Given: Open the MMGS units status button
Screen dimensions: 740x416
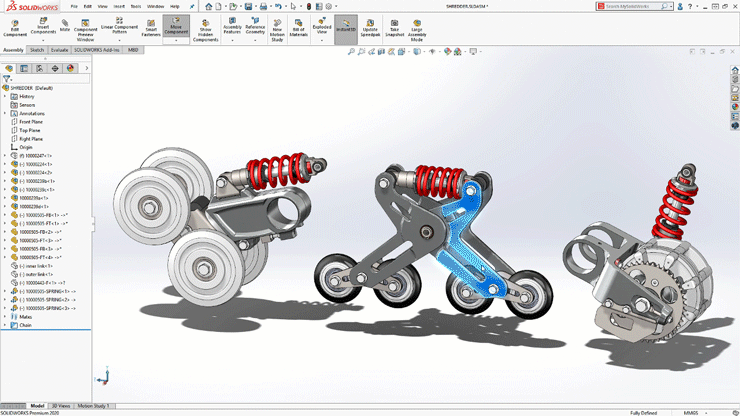Looking at the screenshot, I should pos(691,412).
